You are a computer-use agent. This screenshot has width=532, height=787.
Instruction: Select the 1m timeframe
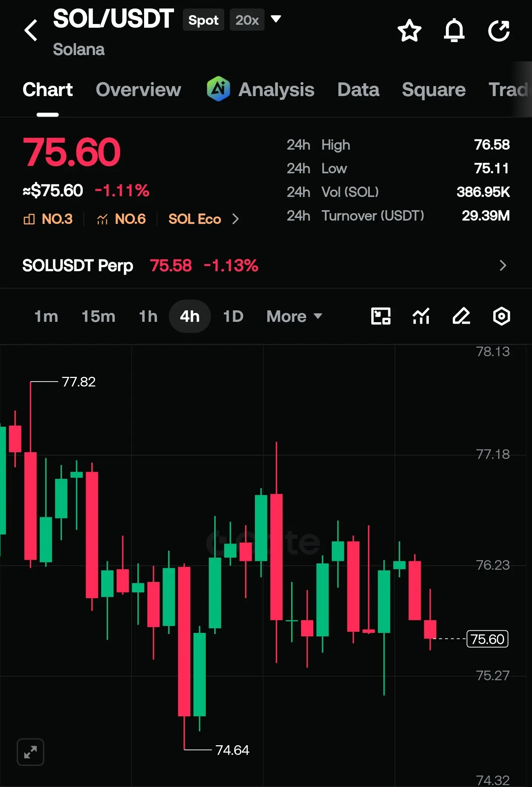click(x=46, y=316)
